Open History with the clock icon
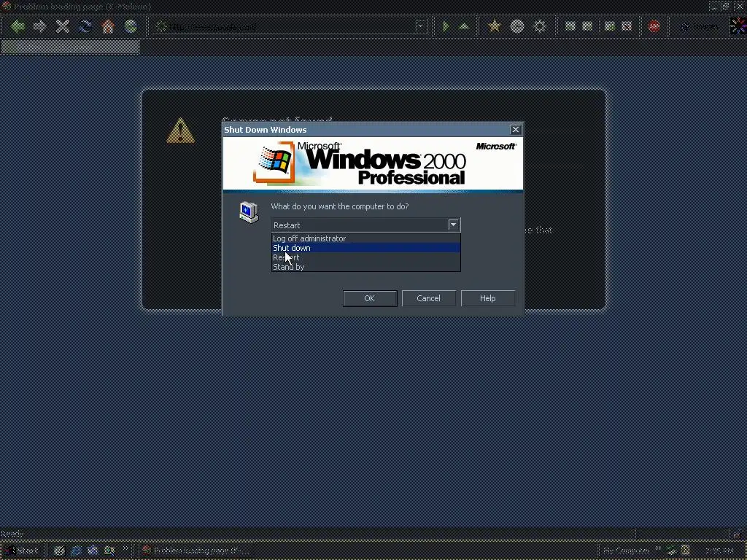Image resolution: width=747 pixels, height=560 pixels. click(x=517, y=26)
